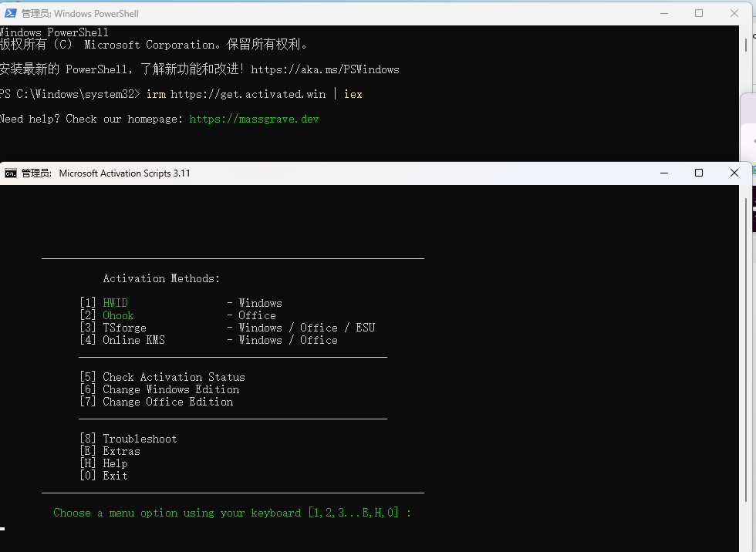756x552 pixels.
Task: Click the cmd icon of Microsoft Activation Scripts window
Action: point(11,173)
